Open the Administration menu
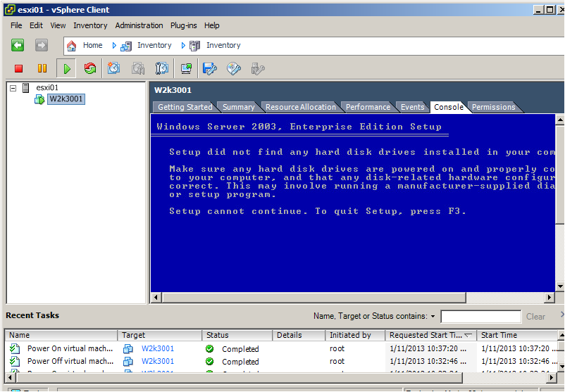The width and height of the screenshot is (565, 392). click(139, 25)
